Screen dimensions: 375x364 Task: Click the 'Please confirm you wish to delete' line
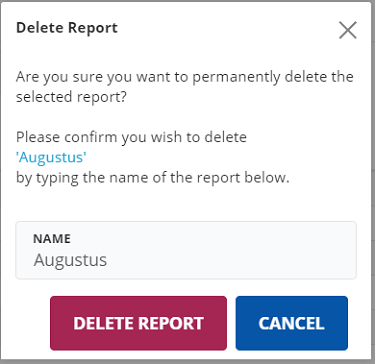(131, 137)
